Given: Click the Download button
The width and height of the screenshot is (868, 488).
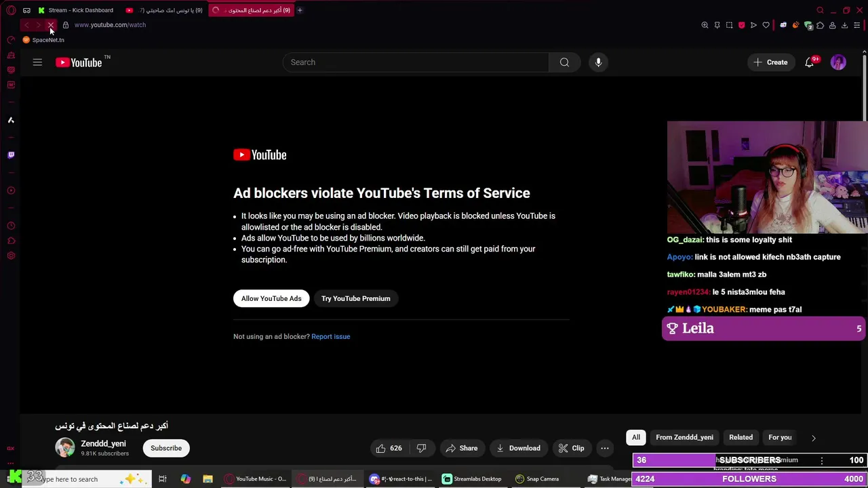Looking at the screenshot, I should tap(519, 448).
